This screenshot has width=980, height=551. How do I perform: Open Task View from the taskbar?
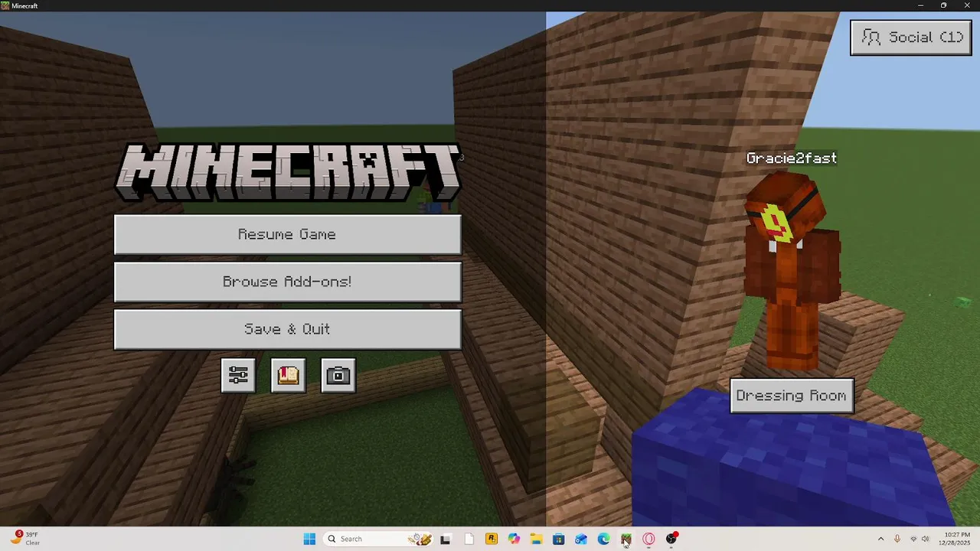(x=446, y=539)
